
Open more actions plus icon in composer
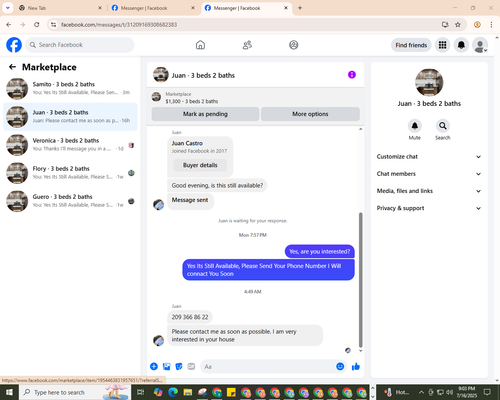coord(154,367)
